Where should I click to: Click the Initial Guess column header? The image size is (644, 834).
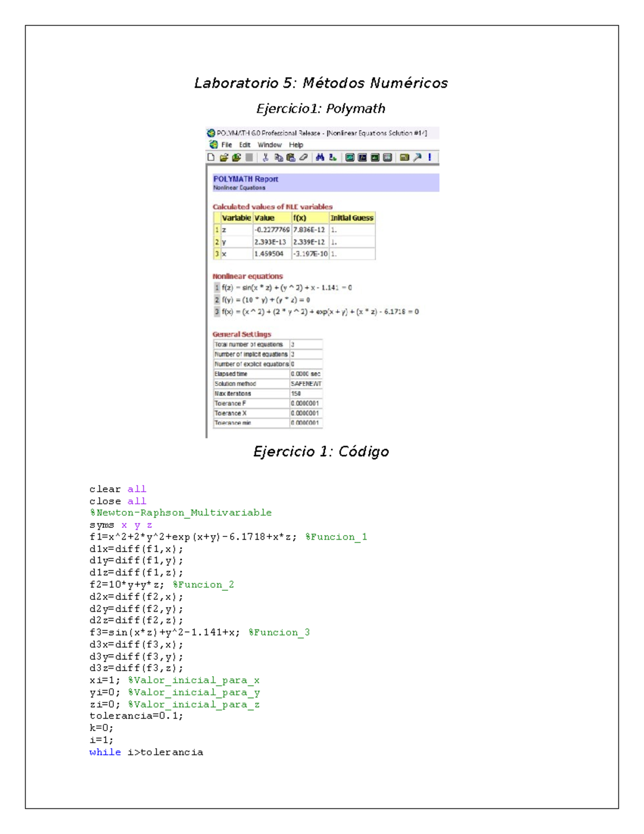352,218
